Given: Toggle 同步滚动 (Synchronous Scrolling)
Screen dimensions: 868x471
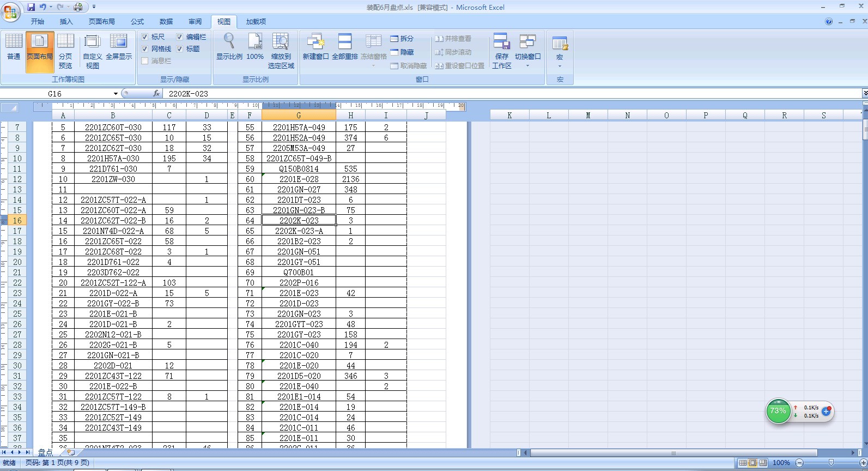Looking at the screenshot, I should pos(453,52).
